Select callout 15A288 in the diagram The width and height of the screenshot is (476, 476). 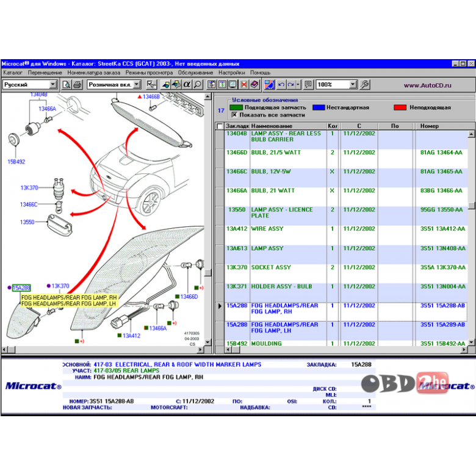21,288
